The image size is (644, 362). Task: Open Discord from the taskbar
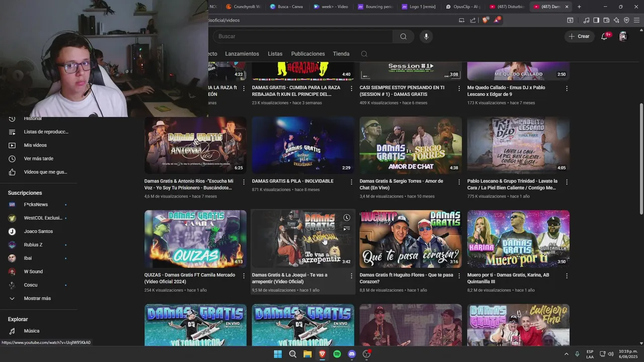[x=352, y=354]
